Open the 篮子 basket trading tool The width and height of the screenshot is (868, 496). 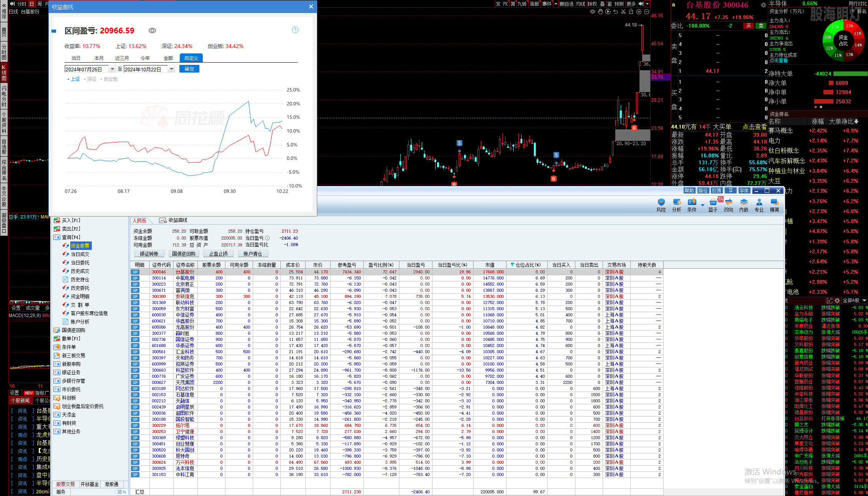(713, 205)
